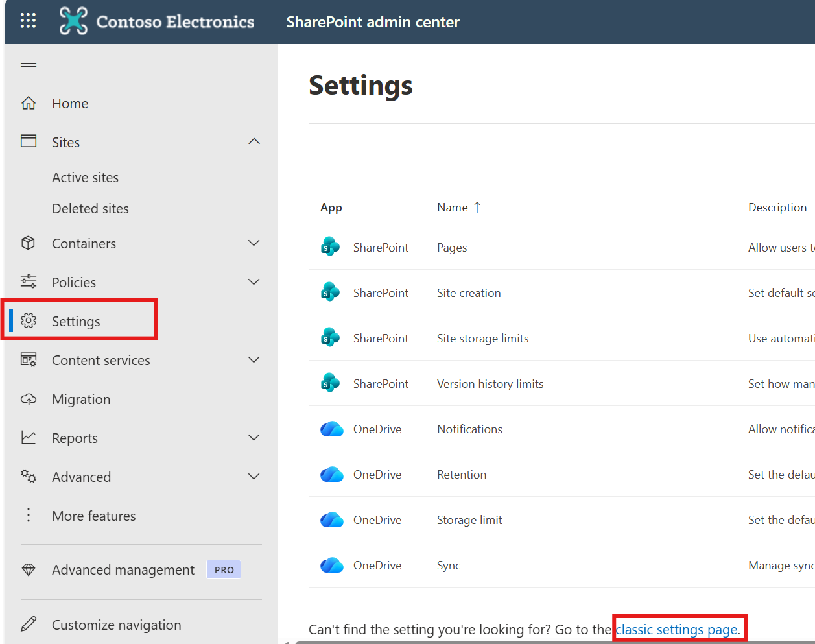Expand the Containers section chevron
This screenshot has width=815, height=644.
pos(254,243)
